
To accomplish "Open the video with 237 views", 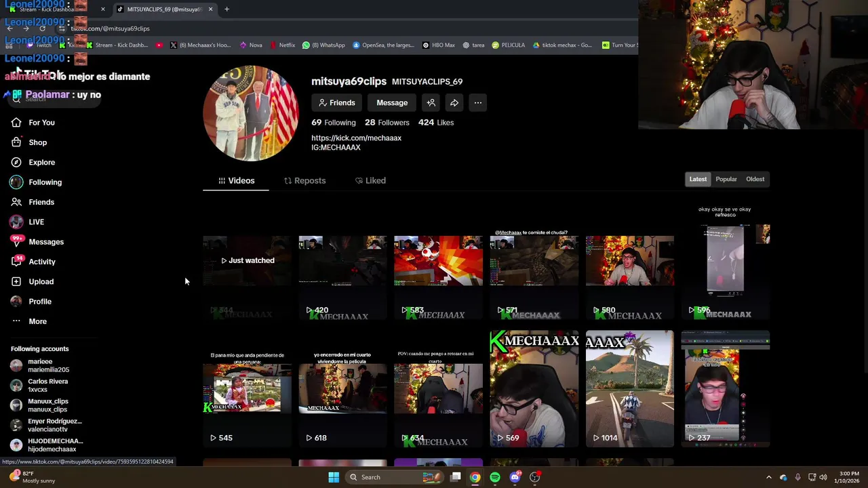I will coord(726,389).
